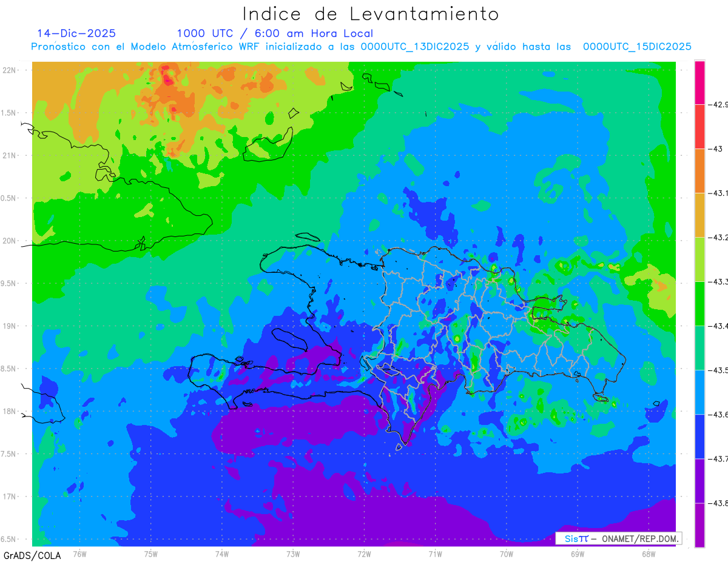
Task: Click the legend value '-43.4'
Action: point(718,326)
